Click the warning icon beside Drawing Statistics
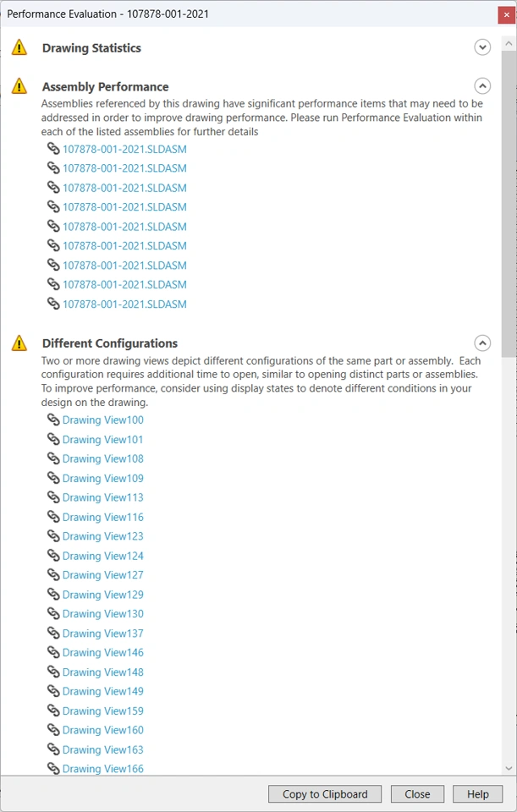The image size is (517, 812). [19, 47]
